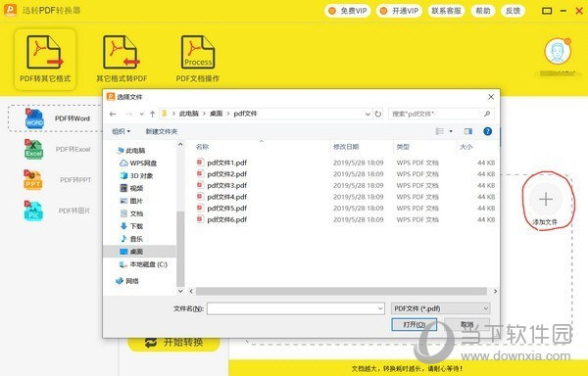Open the 组织 dropdown menu

122,131
